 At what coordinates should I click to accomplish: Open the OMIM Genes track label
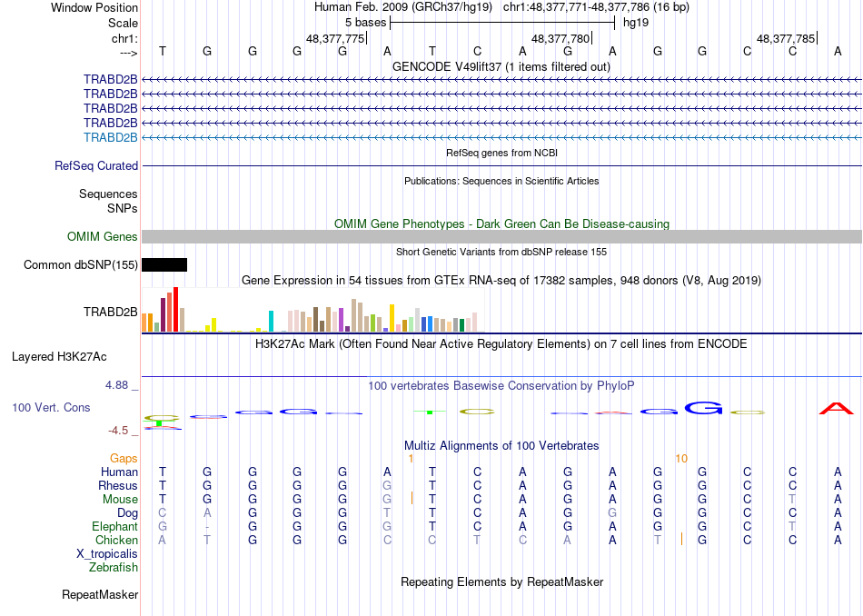point(103,237)
